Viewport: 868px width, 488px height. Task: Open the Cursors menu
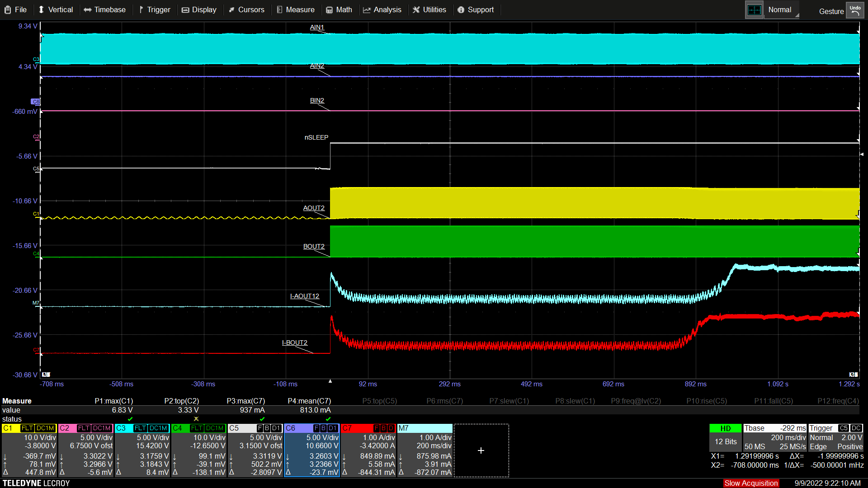pos(246,10)
